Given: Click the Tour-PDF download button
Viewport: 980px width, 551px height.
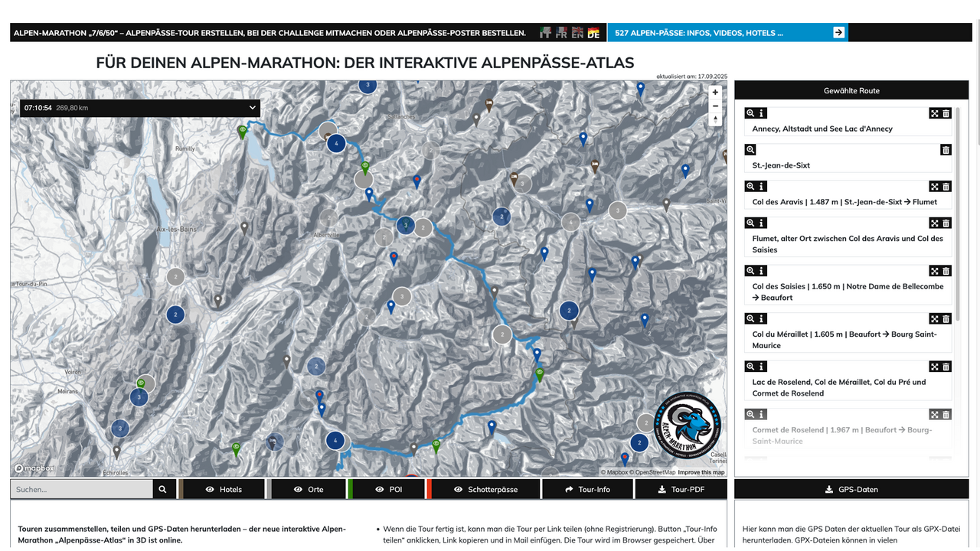Looking at the screenshot, I should pos(681,489).
